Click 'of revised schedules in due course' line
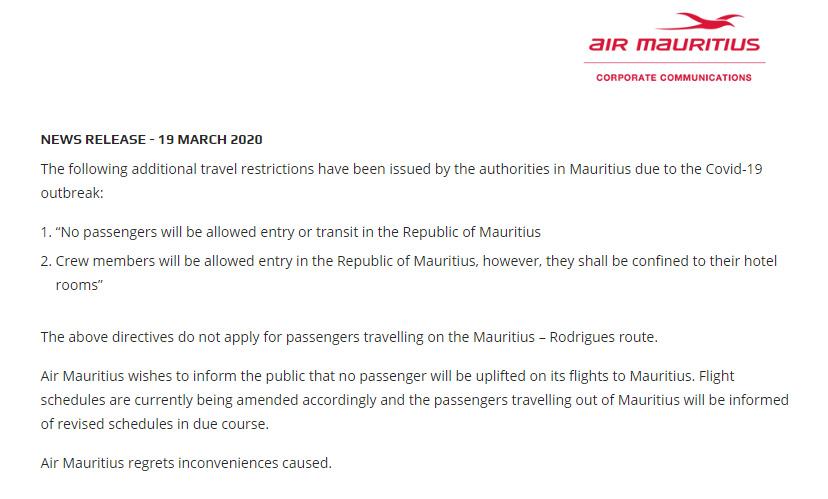Image resolution: width=828 pixels, height=499 pixels. [x=155, y=424]
